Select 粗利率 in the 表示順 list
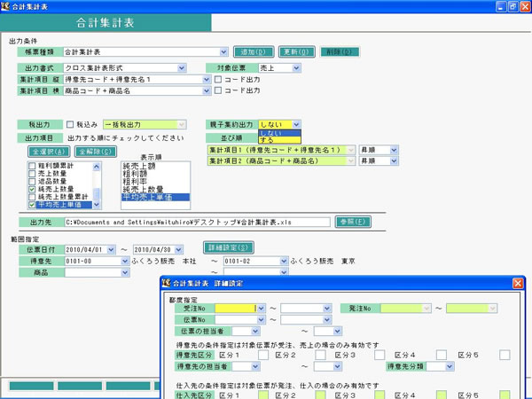This screenshot has width=532, height=399. [155, 182]
